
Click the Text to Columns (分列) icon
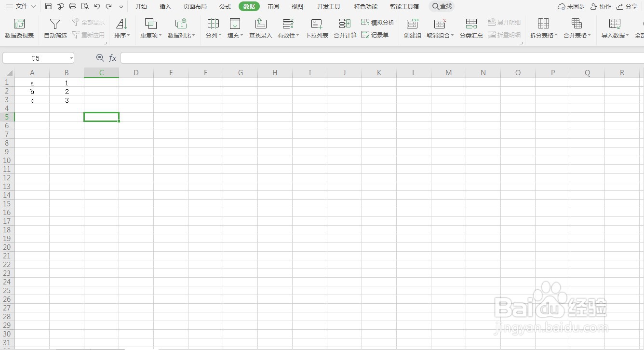tap(213, 24)
